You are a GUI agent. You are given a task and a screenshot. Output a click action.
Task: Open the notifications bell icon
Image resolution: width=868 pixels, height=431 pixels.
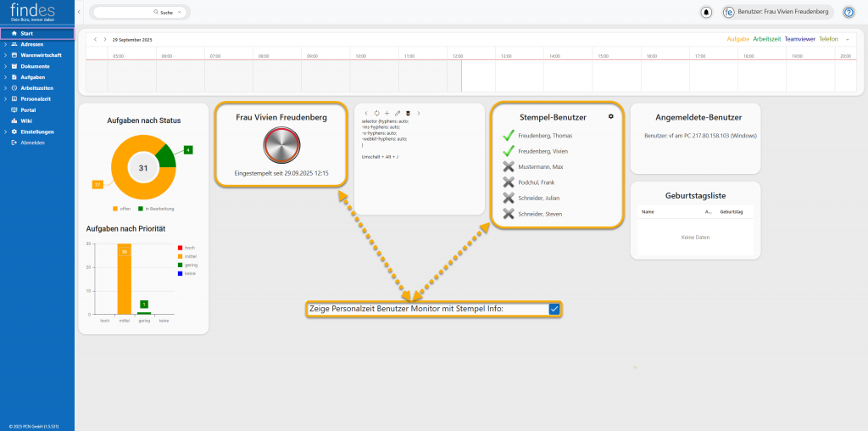[x=706, y=12]
